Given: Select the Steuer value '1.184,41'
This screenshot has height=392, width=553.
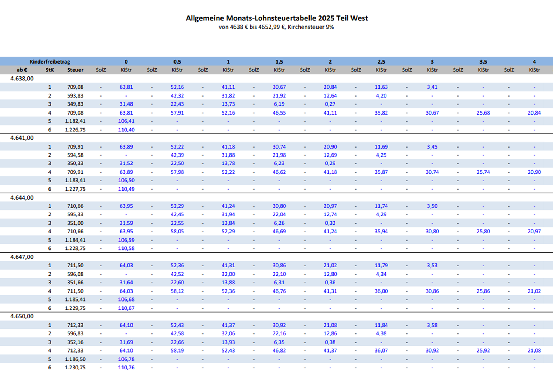Looking at the screenshot, I should [75, 240].
